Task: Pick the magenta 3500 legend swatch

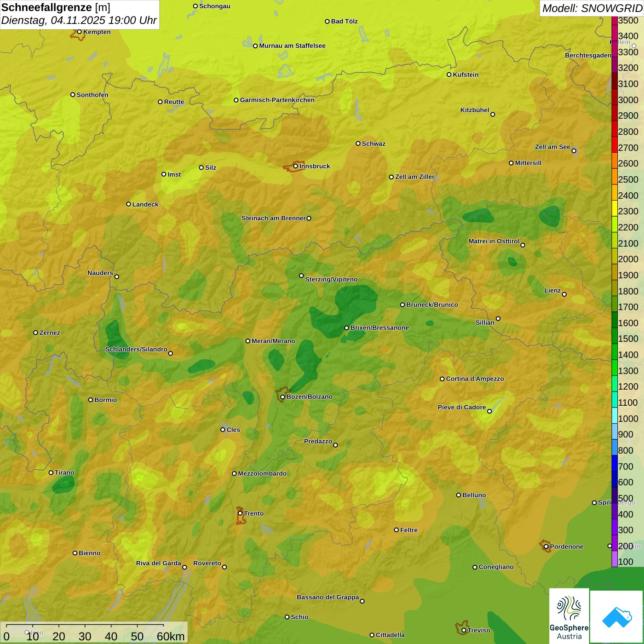Action: tap(615, 20)
